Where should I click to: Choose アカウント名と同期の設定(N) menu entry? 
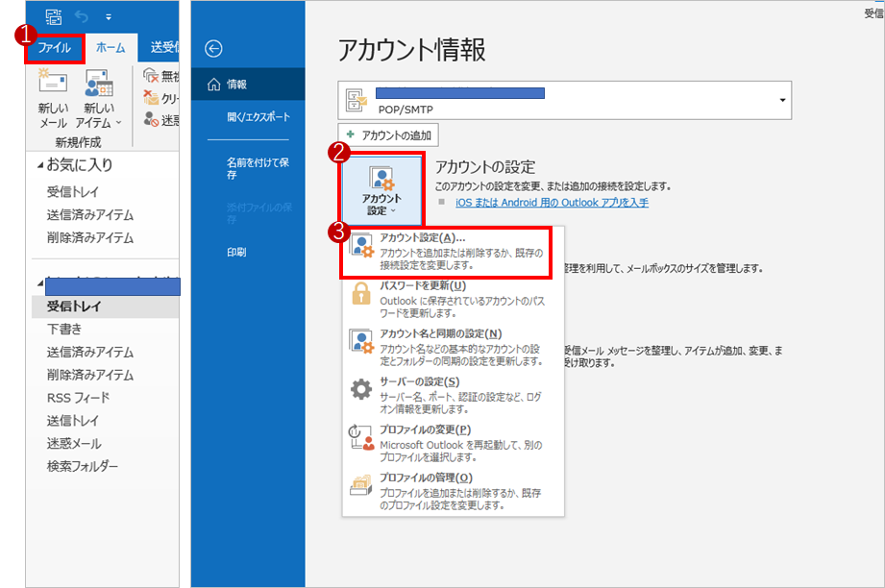tap(453, 347)
